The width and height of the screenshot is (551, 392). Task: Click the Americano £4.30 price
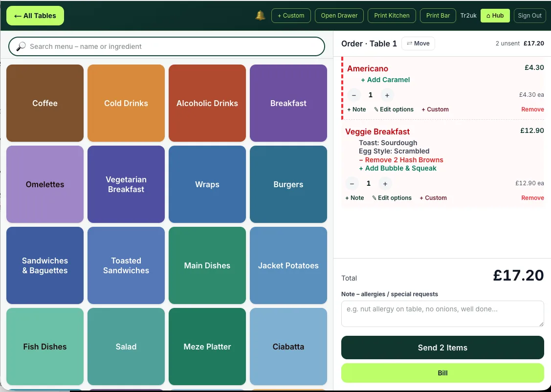click(534, 67)
